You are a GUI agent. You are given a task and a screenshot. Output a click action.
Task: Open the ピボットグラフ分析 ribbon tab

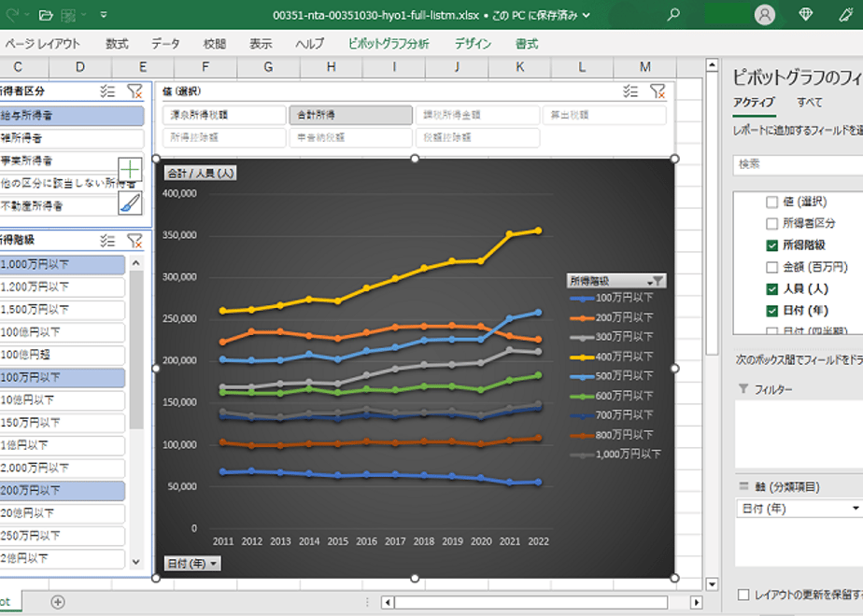click(x=389, y=44)
